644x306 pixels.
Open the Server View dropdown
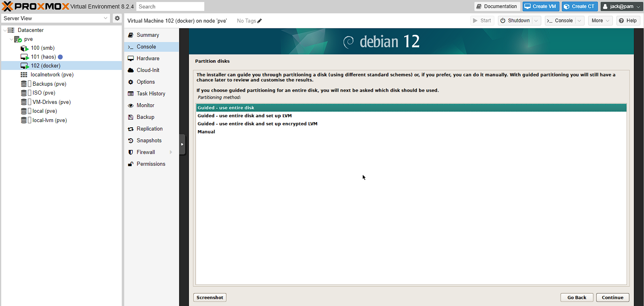106,18
